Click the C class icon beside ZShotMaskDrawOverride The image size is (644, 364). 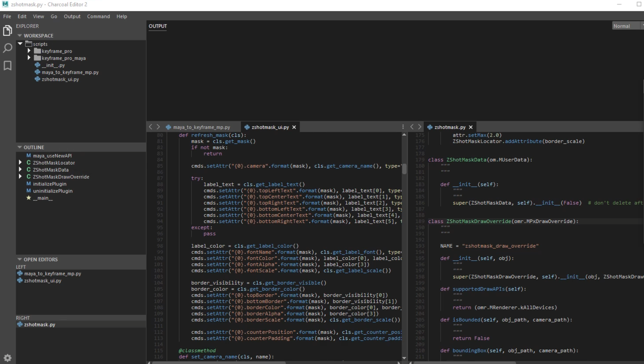[x=29, y=177]
